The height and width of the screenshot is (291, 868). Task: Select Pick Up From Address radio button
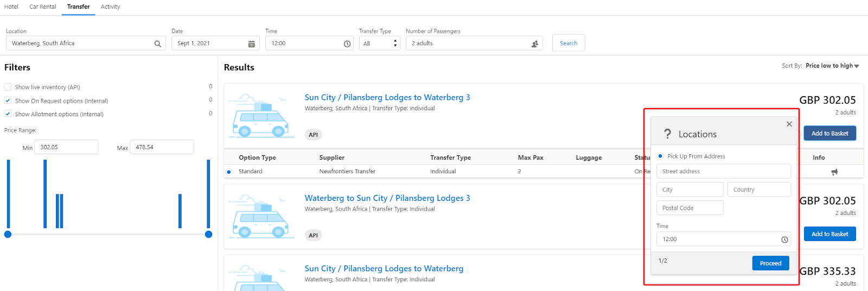(660, 156)
